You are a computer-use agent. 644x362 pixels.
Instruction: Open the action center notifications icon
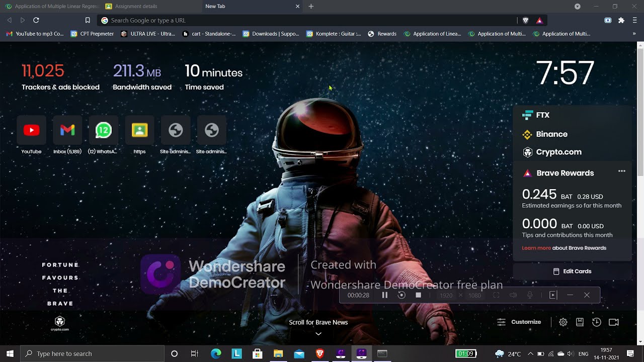coord(630,353)
